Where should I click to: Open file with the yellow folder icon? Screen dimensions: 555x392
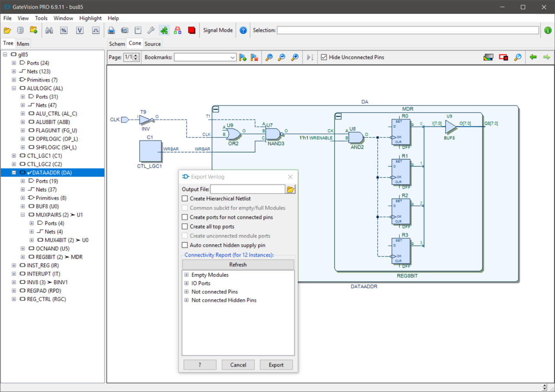tap(7, 30)
